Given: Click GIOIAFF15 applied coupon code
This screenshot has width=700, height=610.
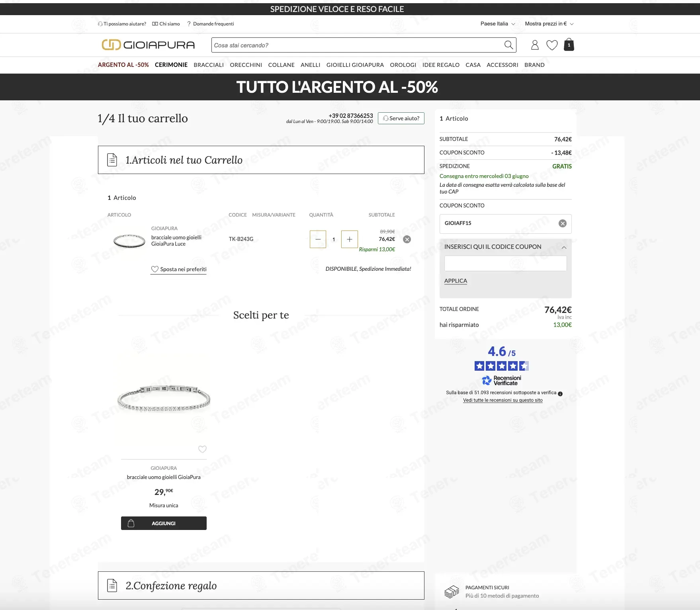Looking at the screenshot, I should pyautogui.click(x=458, y=223).
